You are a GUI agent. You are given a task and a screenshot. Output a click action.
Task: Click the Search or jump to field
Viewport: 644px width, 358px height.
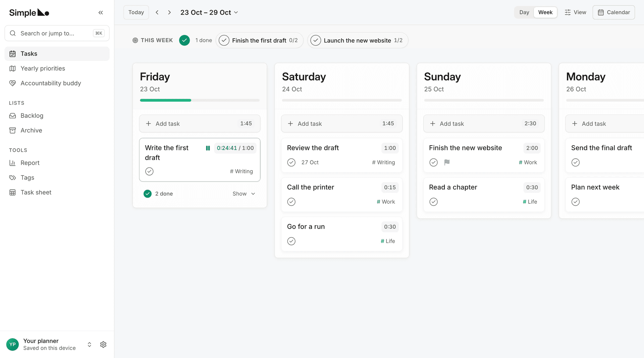(x=57, y=33)
